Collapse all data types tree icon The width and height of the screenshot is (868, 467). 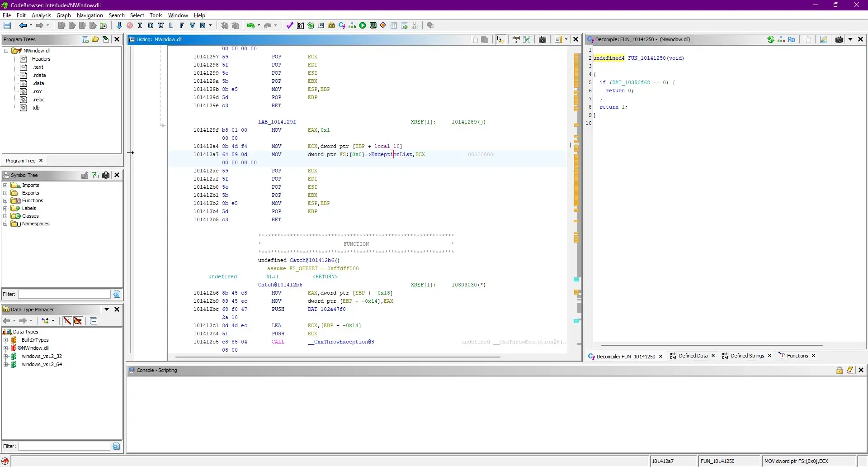(x=94, y=321)
